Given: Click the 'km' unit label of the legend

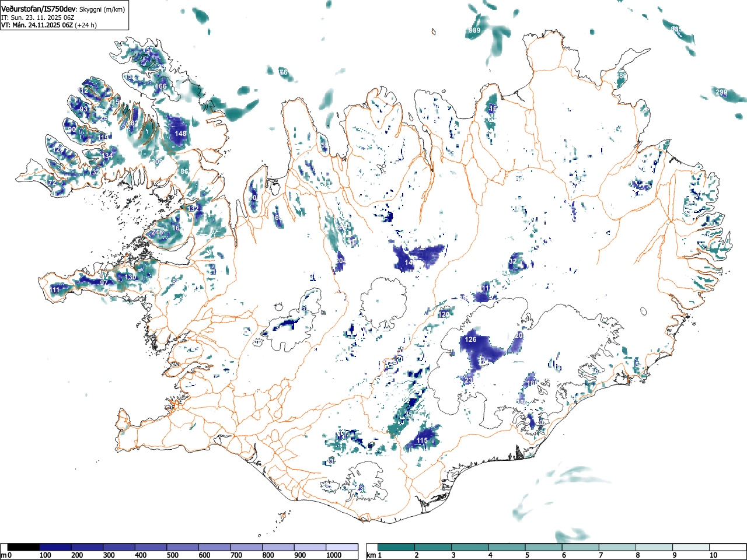Looking at the screenshot, I should tap(371, 555).
